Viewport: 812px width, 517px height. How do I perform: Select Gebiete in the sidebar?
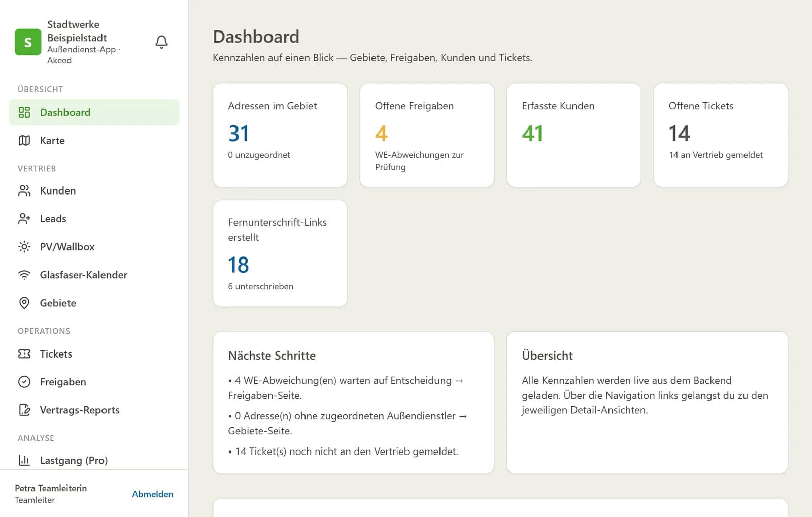tap(94, 303)
